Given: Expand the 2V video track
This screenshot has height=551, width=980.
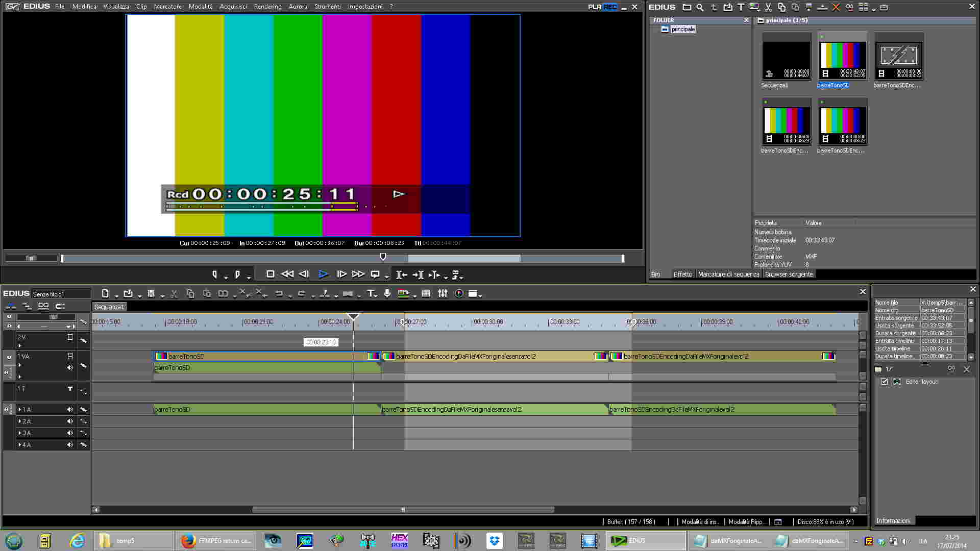Looking at the screenshot, I should [x=20, y=345].
